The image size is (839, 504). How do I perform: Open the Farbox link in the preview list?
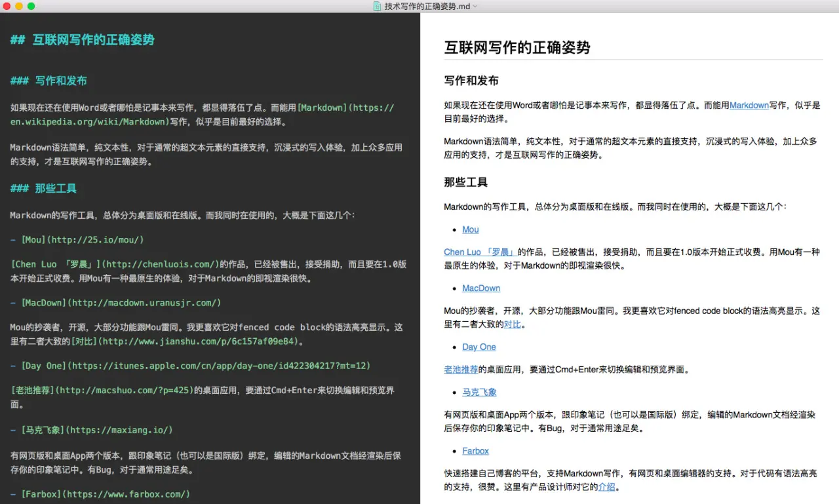click(476, 451)
